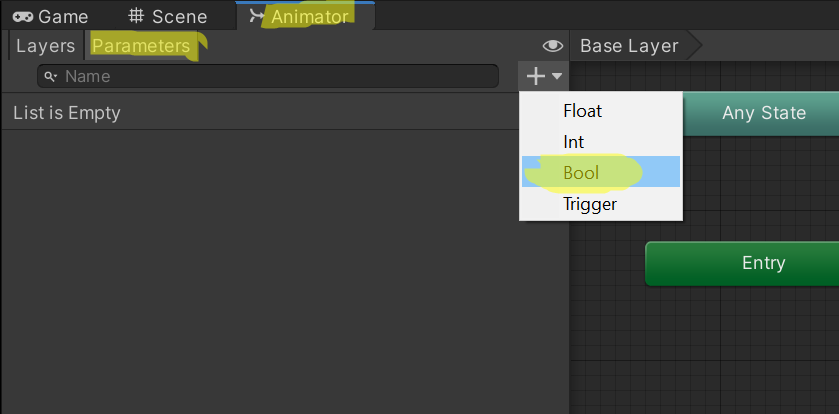
Task: Select Bool in the parameter type menu
Action: click(581, 173)
